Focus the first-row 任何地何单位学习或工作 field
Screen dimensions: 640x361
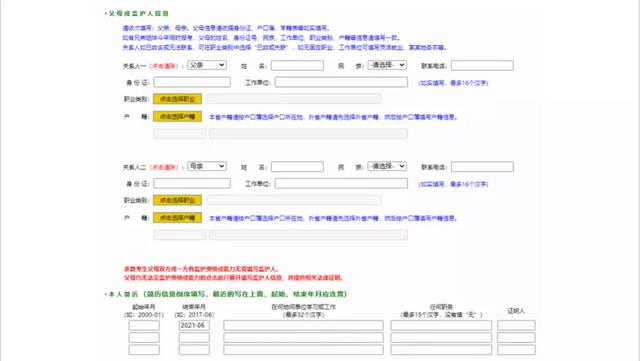click(x=303, y=325)
